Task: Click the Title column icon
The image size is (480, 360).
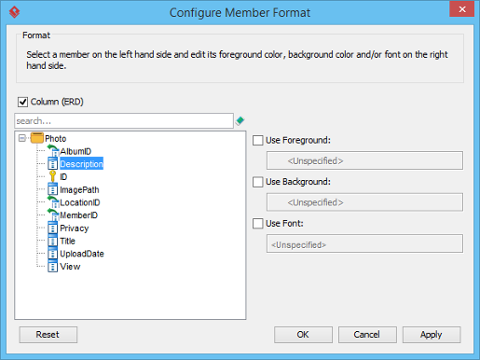Action: pyautogui.click(x=53, y=241)
